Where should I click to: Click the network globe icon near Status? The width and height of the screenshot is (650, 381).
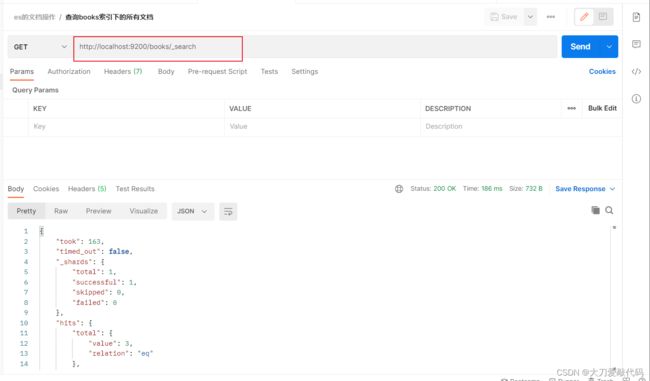coord(399,189)
